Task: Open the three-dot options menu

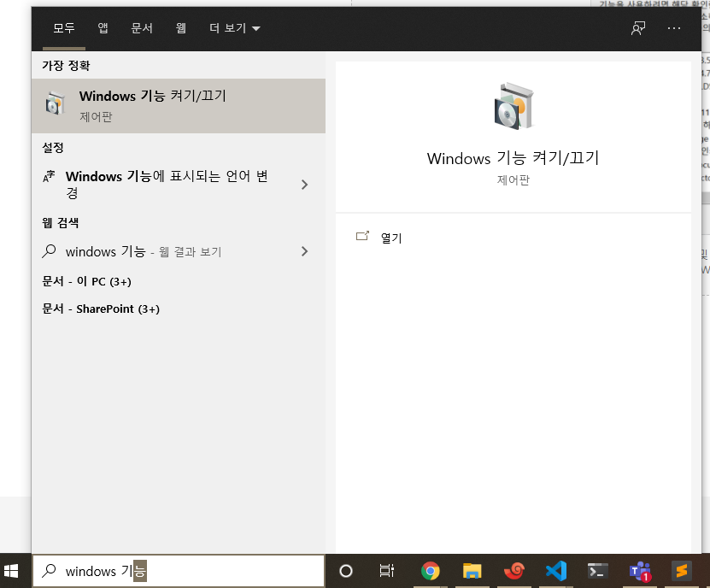Action: (674, 28)
